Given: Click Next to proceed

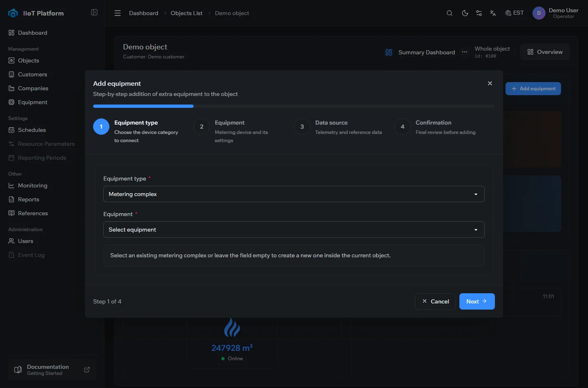Looking at the screenshot, I should click(x=477, y=301).
